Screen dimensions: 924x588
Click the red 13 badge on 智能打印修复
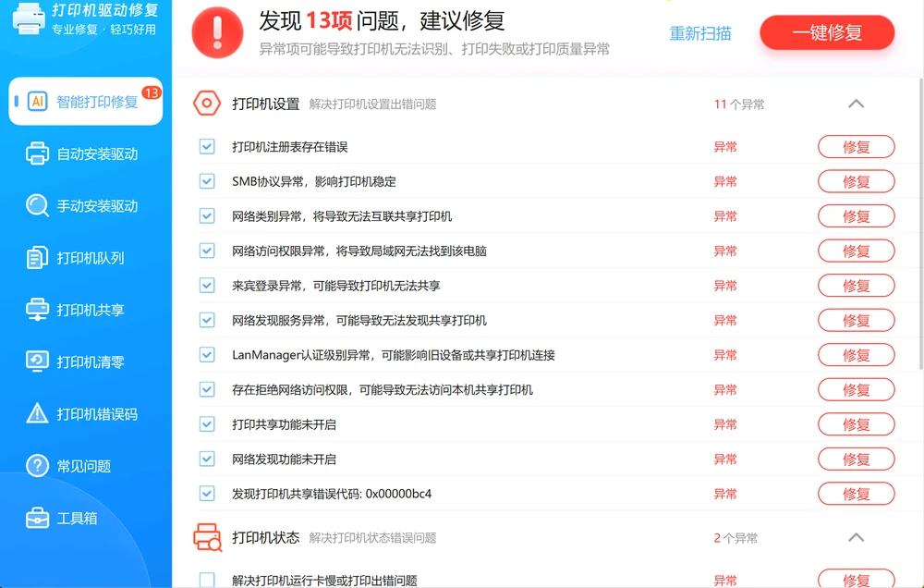(x=152, y=92)
